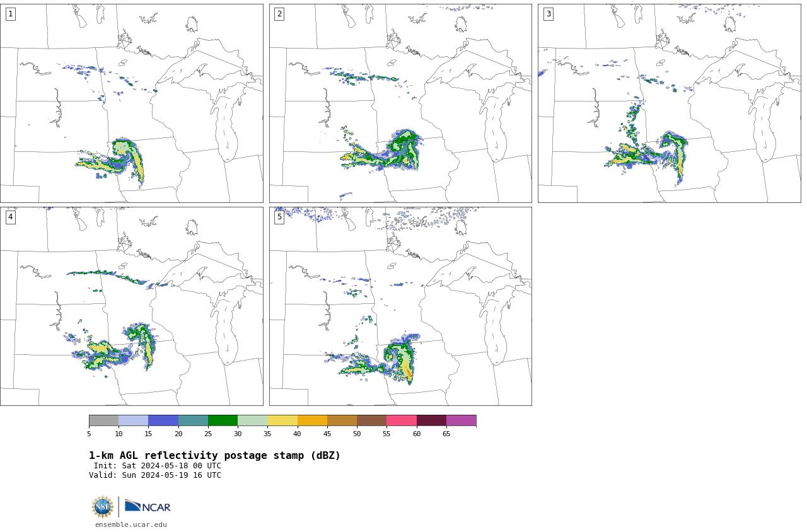Select the dark brown 50-55 dBZ swatch

tap(372, 420)
